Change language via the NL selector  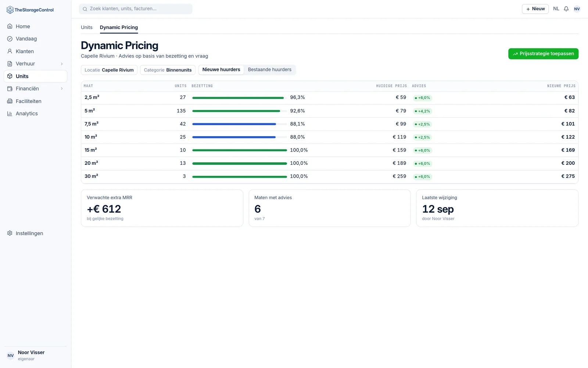pos(556,9)
